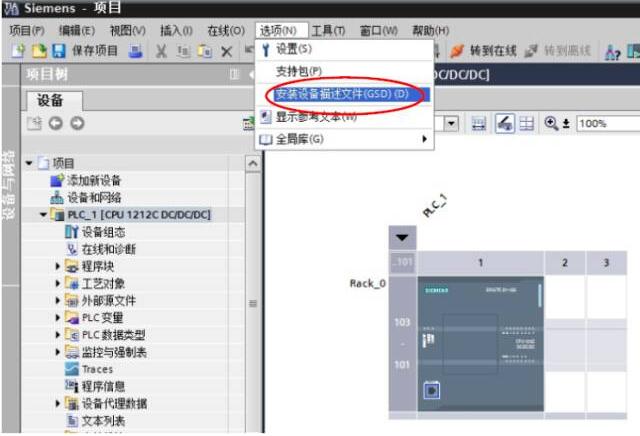Click the forward arrow in project tree

point(77,124)
